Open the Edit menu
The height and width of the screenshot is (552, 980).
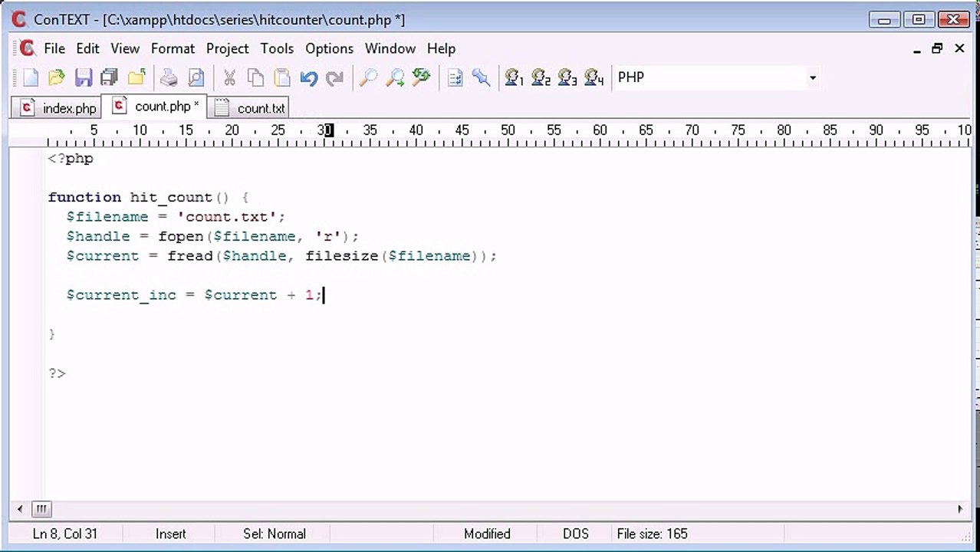(x=87, y=48)
